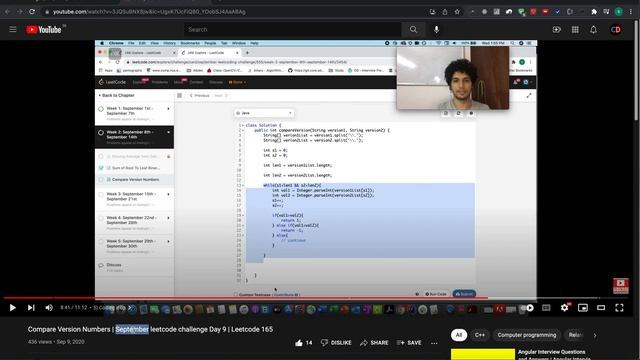Show more filter chips with right chevron
This screenshot has width=640, height=360.
pyautogui.click(x=595, y=336)
